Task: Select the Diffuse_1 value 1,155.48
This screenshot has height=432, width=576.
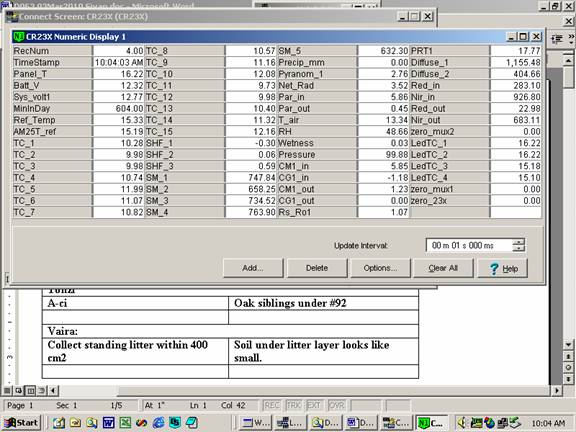Action: coord(516,62)
